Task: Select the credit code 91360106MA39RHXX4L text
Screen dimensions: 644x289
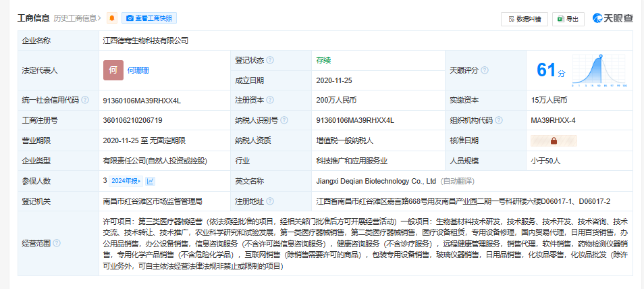Action: tap(142, 100)
